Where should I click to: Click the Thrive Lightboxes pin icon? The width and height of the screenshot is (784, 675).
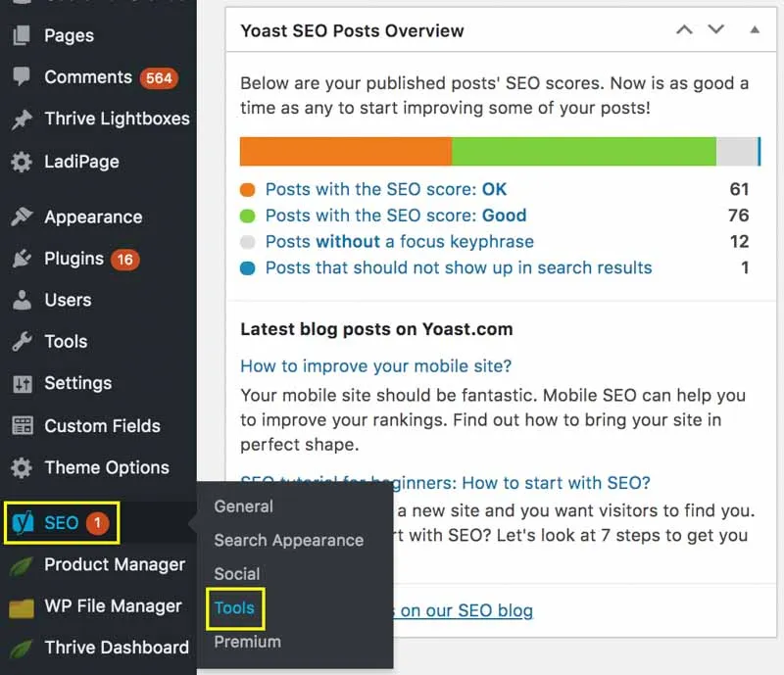(x=22, y=120)
